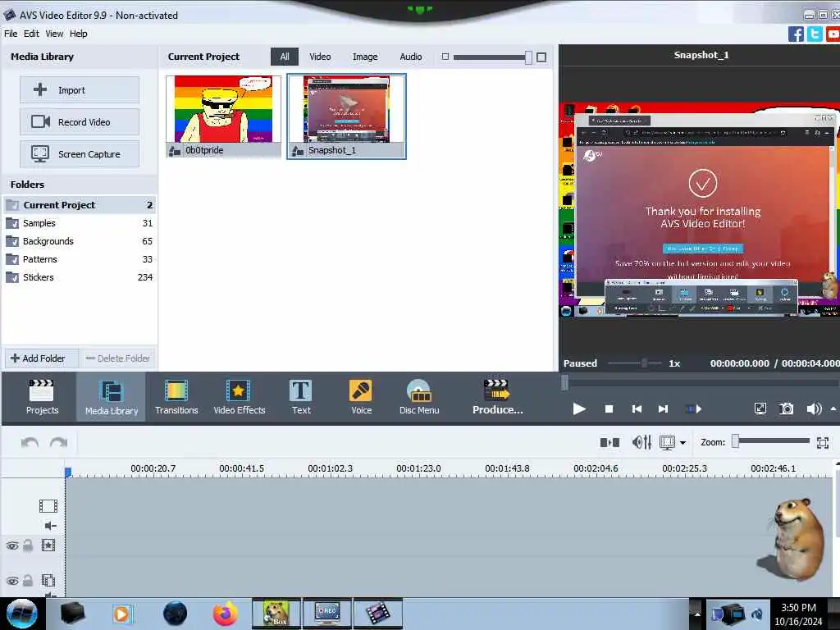Filter media by Image tab
Screen dimensions: 840x630
point(365,57)
